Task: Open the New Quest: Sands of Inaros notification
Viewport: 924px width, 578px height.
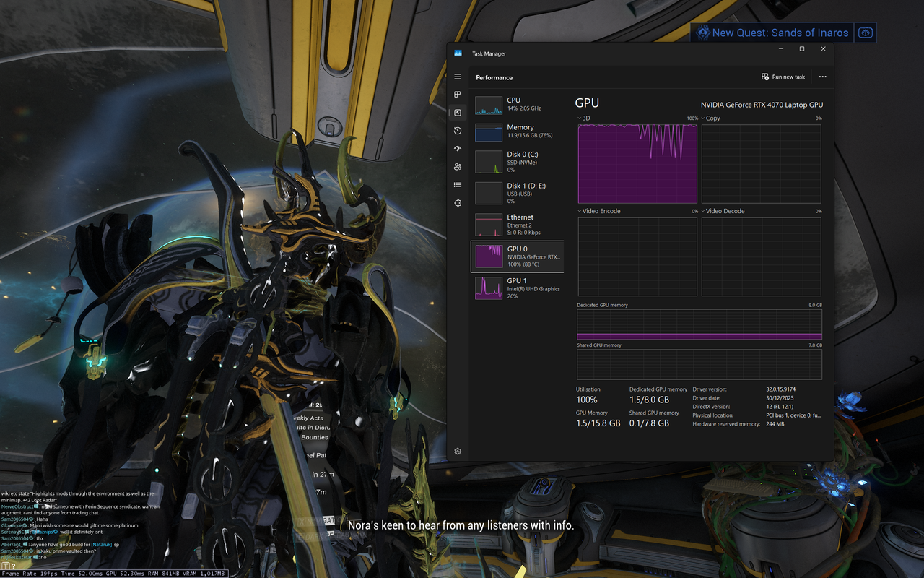Action: point(772,33)
